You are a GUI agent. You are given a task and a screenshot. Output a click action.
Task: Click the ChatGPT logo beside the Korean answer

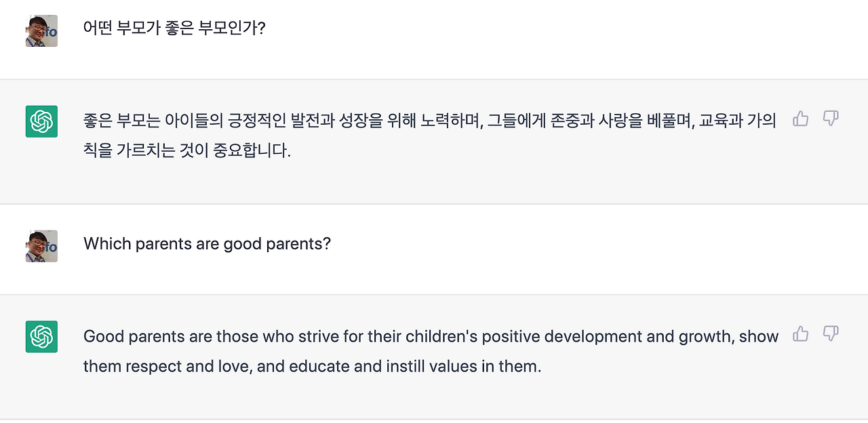tap(41, 121)
